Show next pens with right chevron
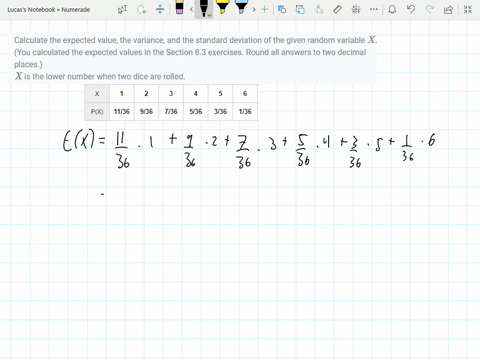The image size is (480, 360). (254, 9)
